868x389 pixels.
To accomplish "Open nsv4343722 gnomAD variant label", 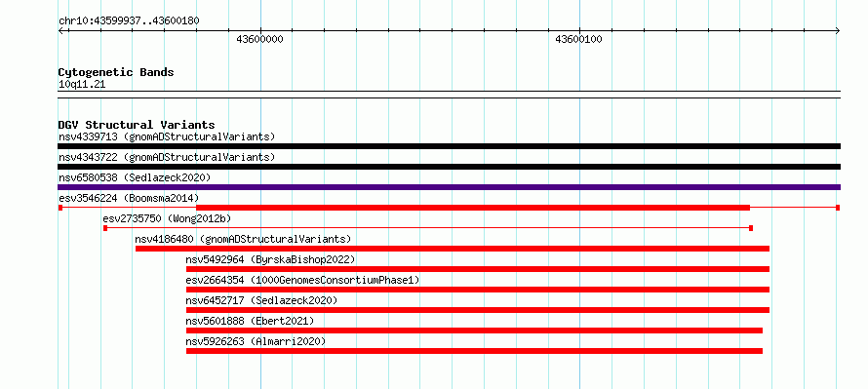I will coord(167,157).
